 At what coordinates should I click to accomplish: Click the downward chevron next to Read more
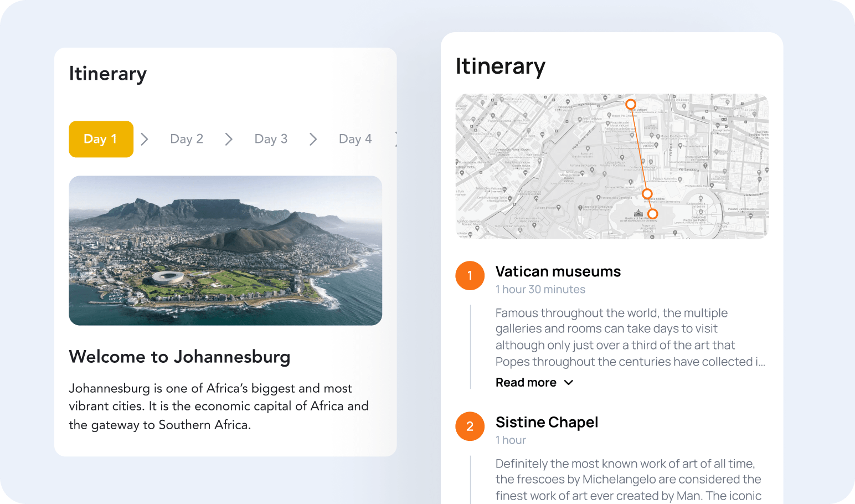568,382
